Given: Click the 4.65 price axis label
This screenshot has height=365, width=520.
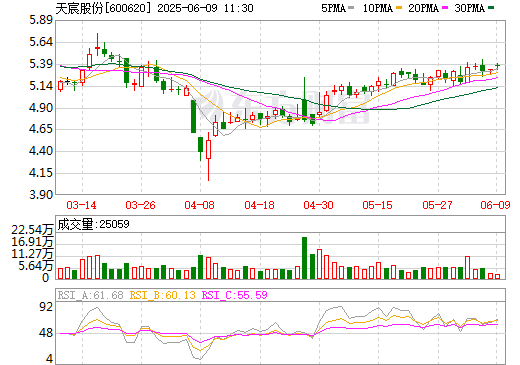Looking at the screenshot, I should pyautogui.click(x=41, y=129).
